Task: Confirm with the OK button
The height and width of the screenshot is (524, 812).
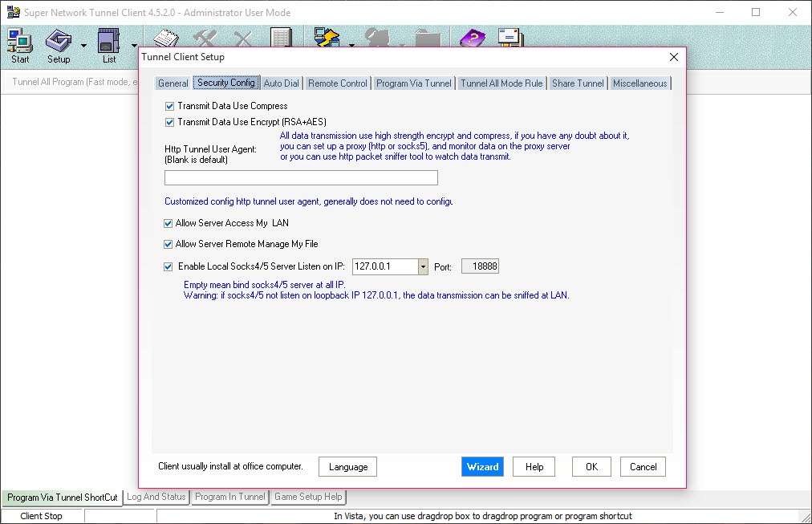Action: pyautogui.click(x=591, y=467)
